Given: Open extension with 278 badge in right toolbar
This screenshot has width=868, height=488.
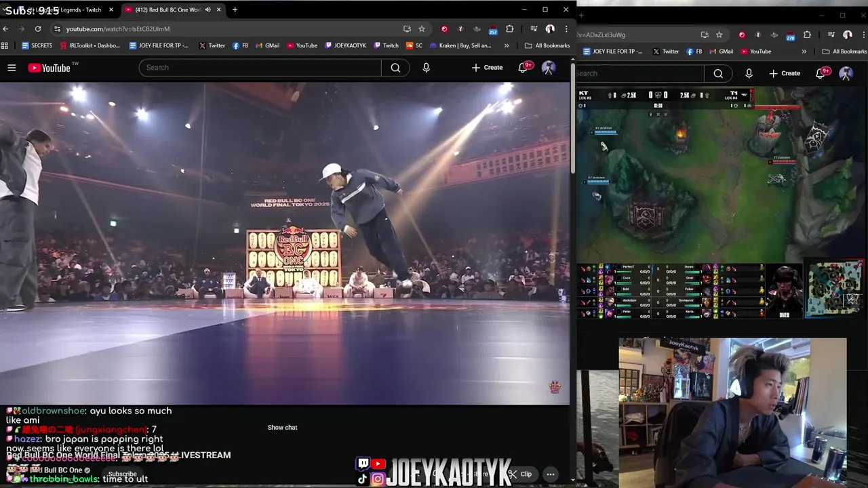Looking at the screenshot, I should pos(790,35).
